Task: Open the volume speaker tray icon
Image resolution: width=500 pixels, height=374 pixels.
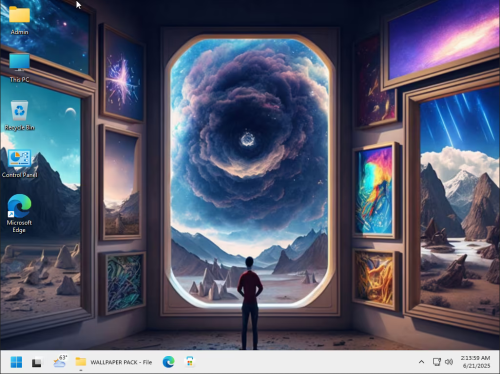Action: pos(449,362)
